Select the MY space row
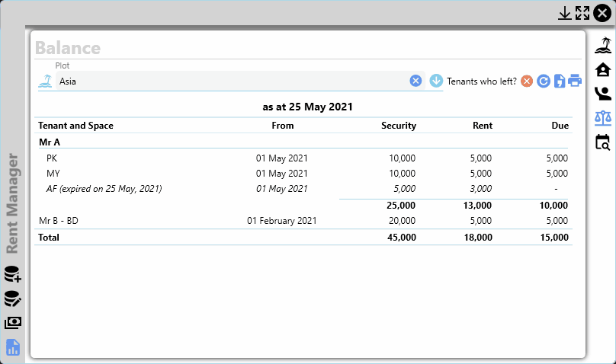The width and height of the screenshot is (616, 364). point(303,174)
